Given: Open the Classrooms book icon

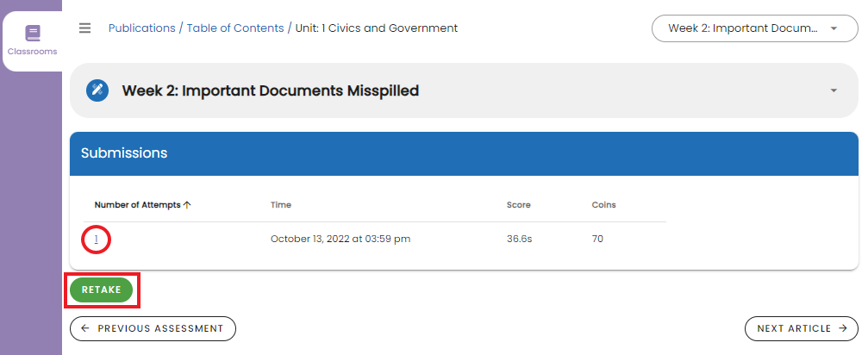Looking at the screenshot, I should (x=33, y=34).
